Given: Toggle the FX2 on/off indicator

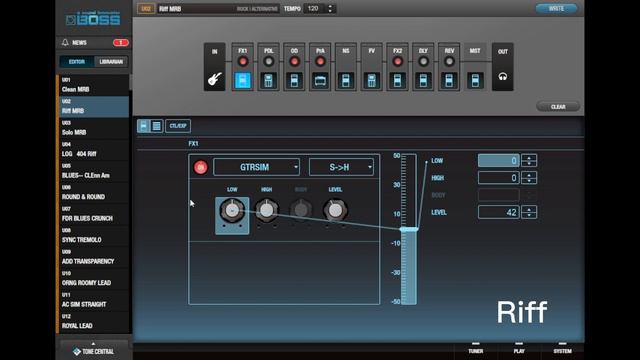Looking at the screenshot, I should [x=397, y=61].
